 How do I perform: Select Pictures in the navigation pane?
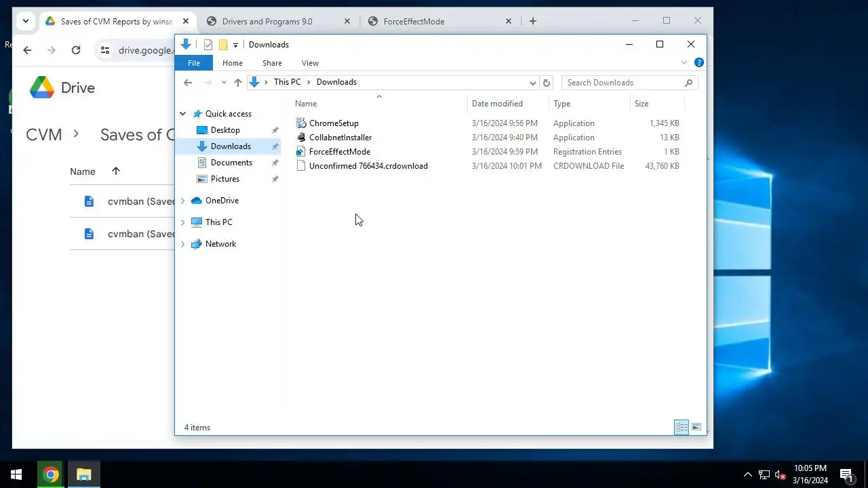coord(225,179)
